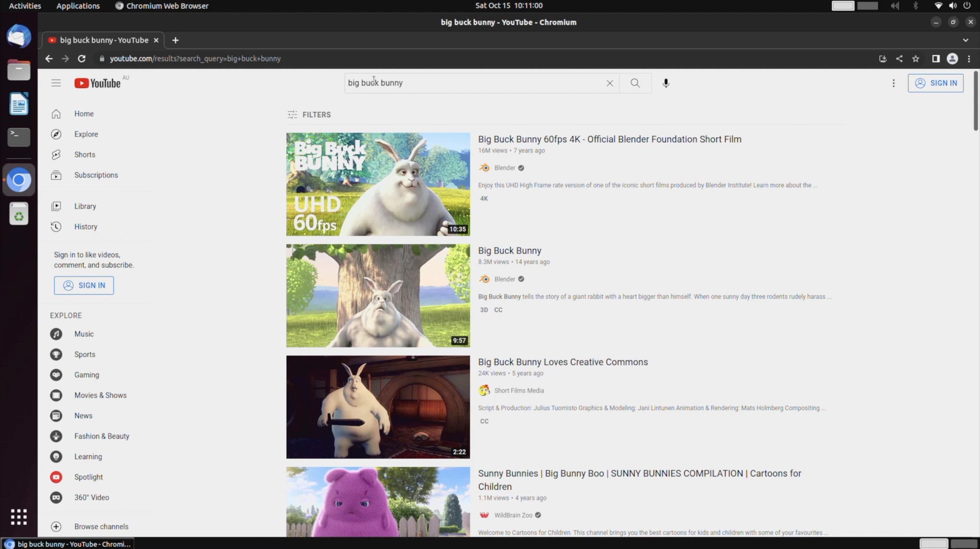Open the Applications menu in top bar

(78, 6)
